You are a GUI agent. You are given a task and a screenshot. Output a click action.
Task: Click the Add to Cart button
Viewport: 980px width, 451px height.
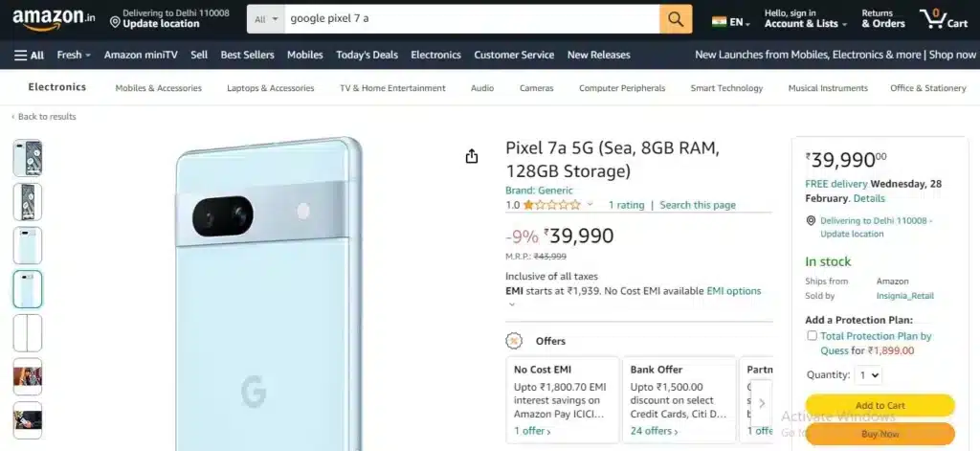pos(880,405)
